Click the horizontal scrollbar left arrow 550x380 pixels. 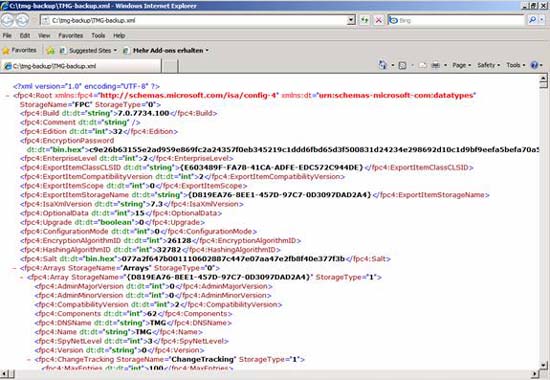pyautogui.click(x=4, y=374)
